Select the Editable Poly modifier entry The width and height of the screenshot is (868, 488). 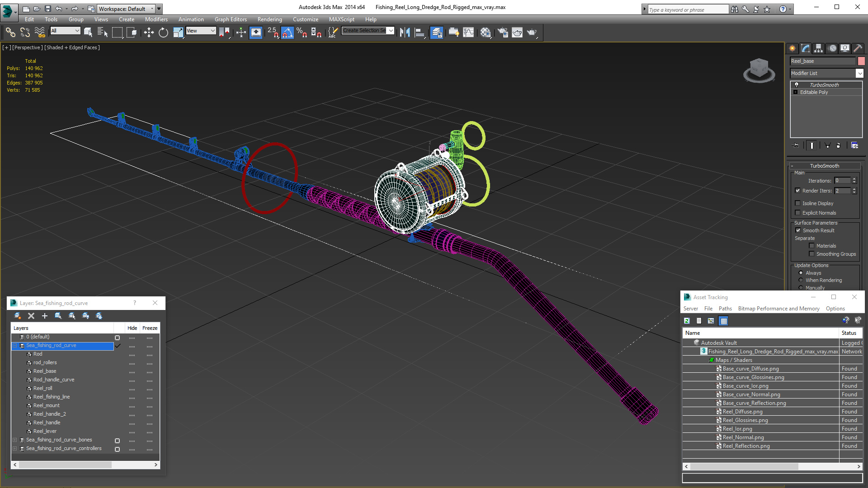click(x=814, y=92)
